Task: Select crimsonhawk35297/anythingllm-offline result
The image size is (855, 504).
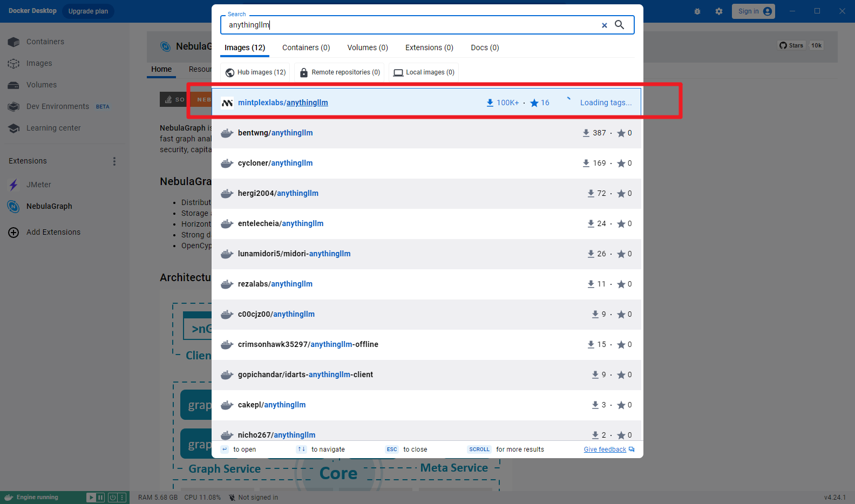Action: pyautogui.click(x=426, y=344)
